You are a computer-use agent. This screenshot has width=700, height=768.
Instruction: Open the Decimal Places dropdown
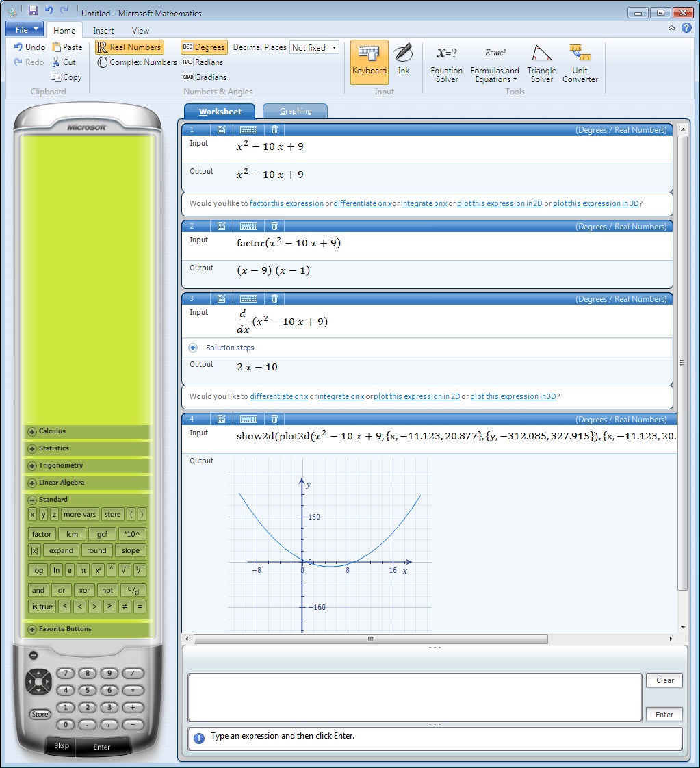tap(333, 47)
